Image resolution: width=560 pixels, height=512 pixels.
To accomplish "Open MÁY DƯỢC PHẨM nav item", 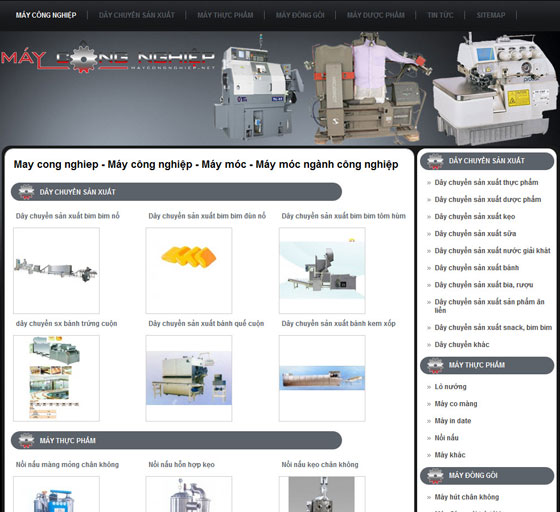I will coord(376,15).
